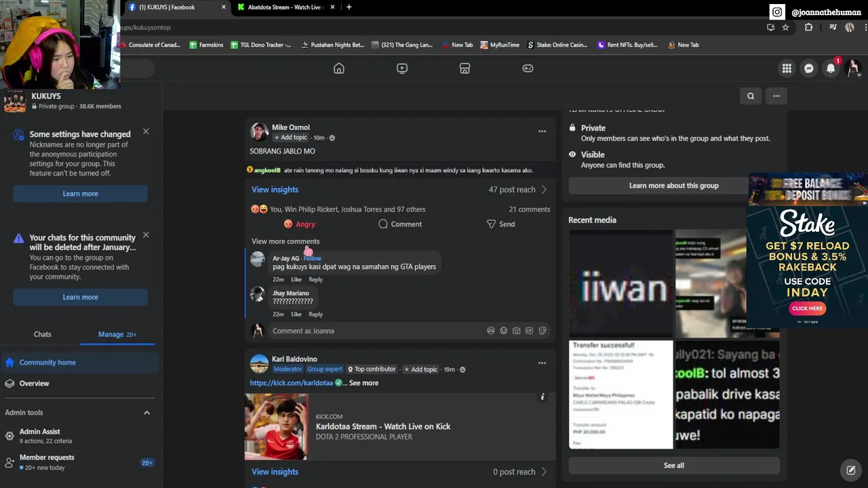This screenshot has width=868, height=488.
Task: Open View insights on Mike Oxmol post
Action: click(275, 190)
